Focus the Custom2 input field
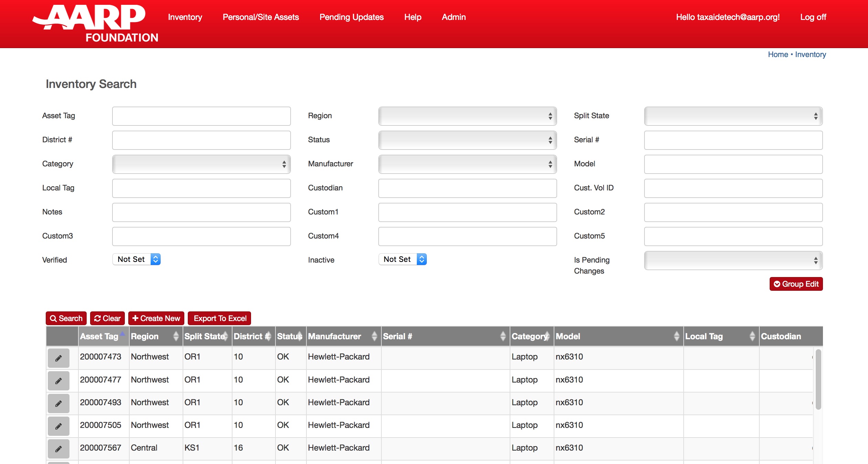The width and height of the screenshot is (868, 464). [733, 212]
